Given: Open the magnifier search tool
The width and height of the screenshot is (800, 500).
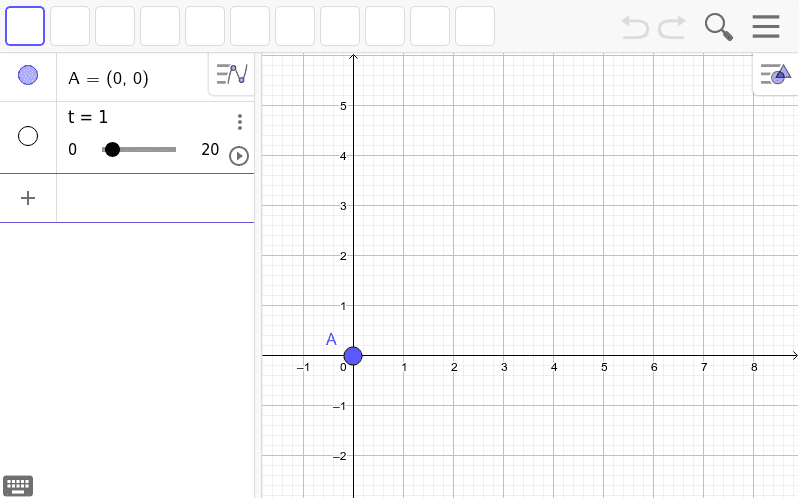Looking at the screenshot, I should pyautogui.click(x=718, y=27).
